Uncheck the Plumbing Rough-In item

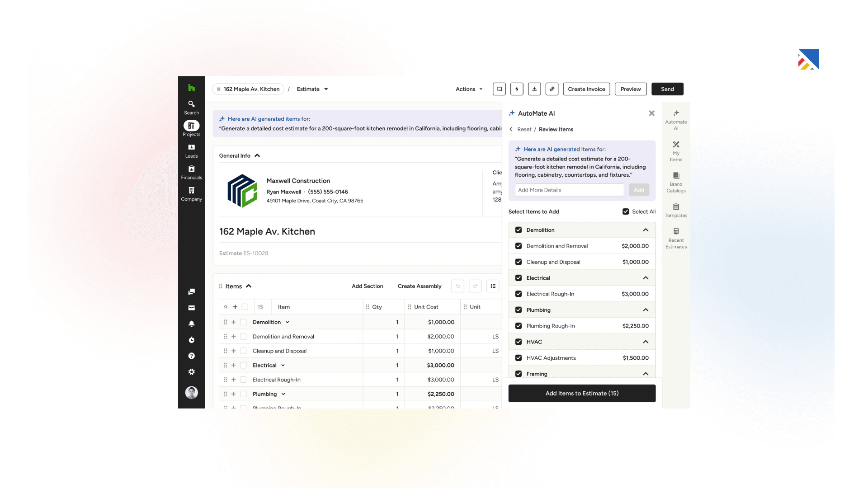pos(519,326)
